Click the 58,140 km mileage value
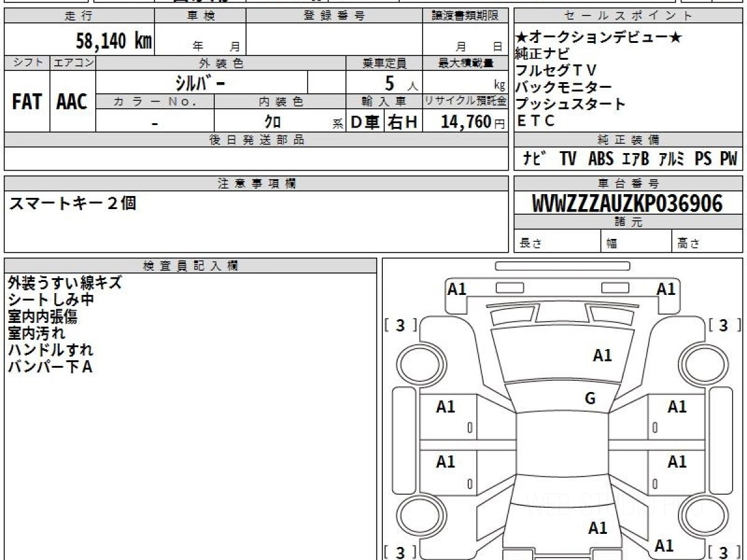The image size is (747, 560). click(113, 41)
